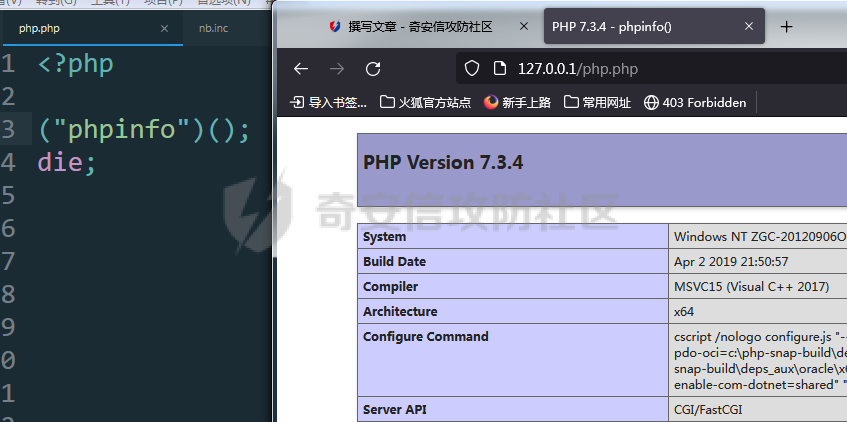
Task: Select the Apr 2 2019 21:50:57 value
Action: pyautogui.click(x=731, y=262)
